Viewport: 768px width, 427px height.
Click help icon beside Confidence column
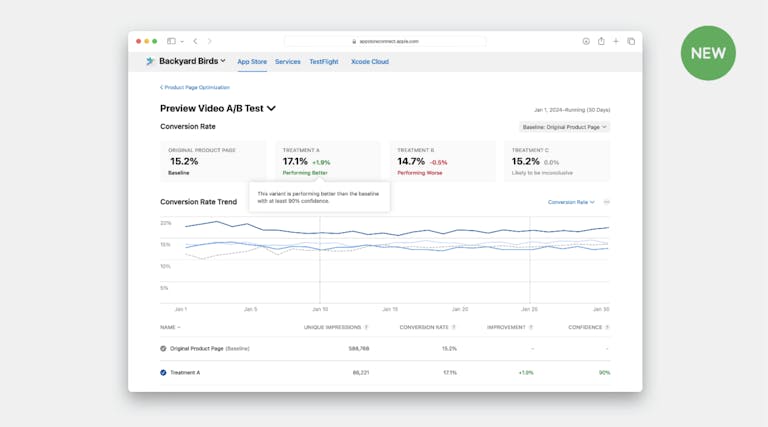[x=607, y=327]
